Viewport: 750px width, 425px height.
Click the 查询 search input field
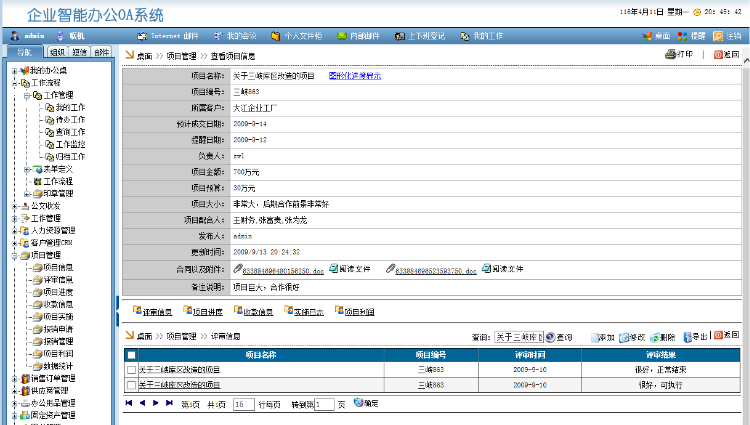pyautogui.click(x=518, y=337)
